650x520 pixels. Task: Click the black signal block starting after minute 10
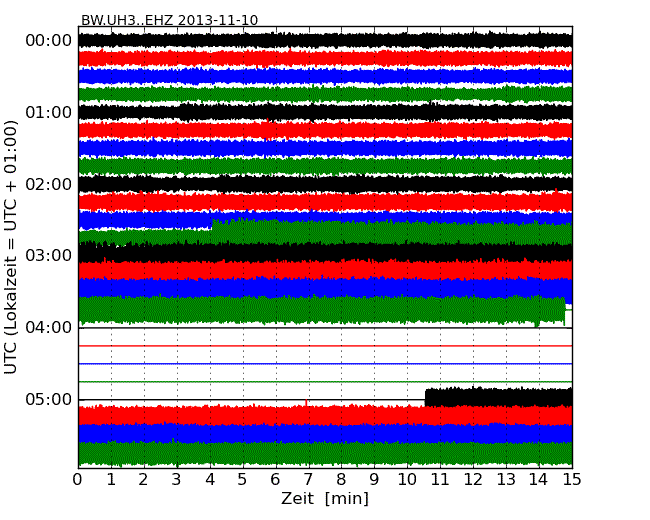[x=499, y=397]
